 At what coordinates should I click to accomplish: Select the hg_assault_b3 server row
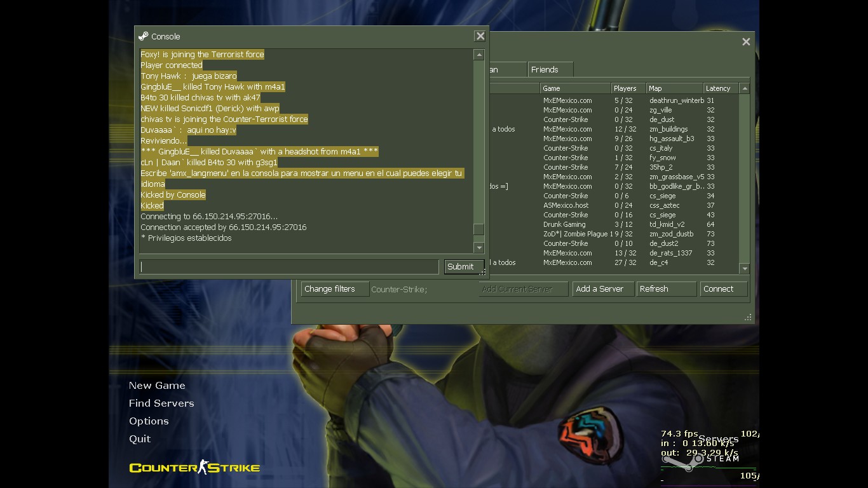click(x=613, y=139)
